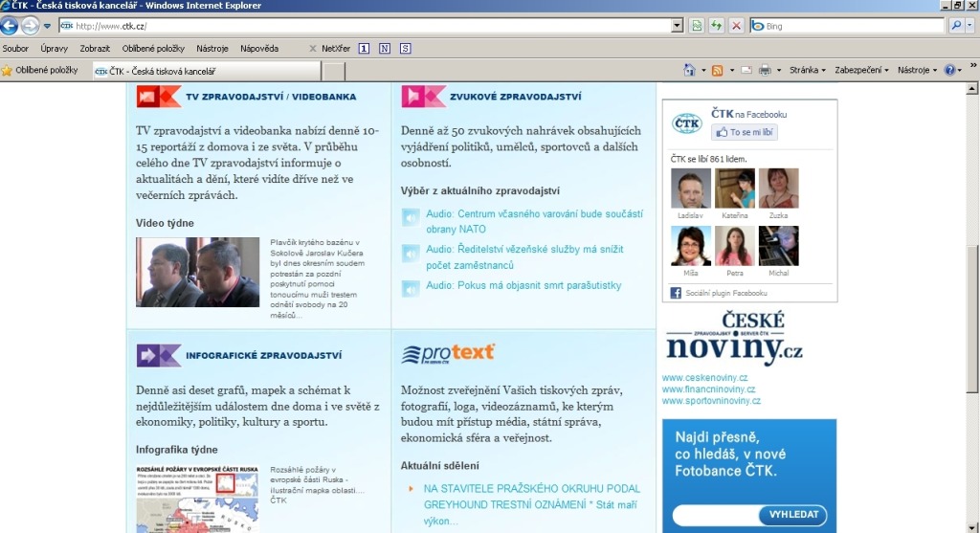Open the Úpravy menu
Screen dimensions: 980x533
[x=55, y=48]
